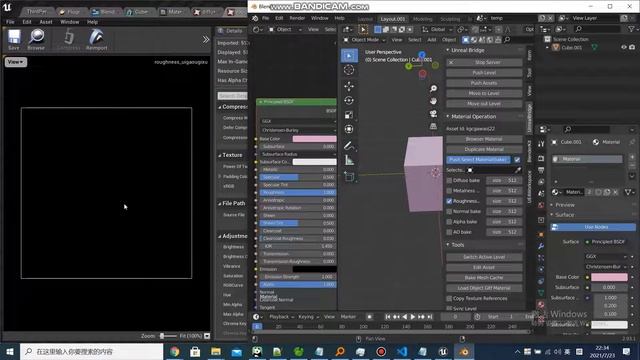Click the Browse magnifier icon in Unreal
The height and width of the screenshot is (360, 640).
[36, 40]
